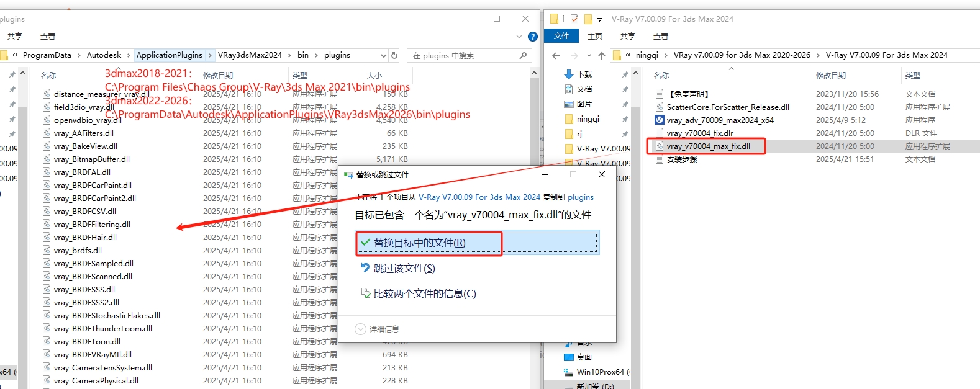The height and width of the screenshot is (389, 980).
Task: Select file icon of vray_BRDFAL.dll
Action: click(47, 172)
